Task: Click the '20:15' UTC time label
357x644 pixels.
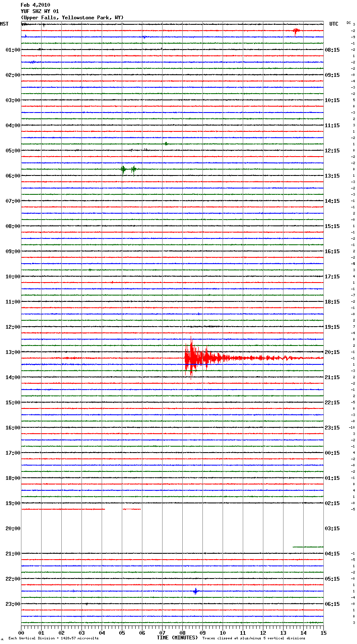Action: pos(332,352)
